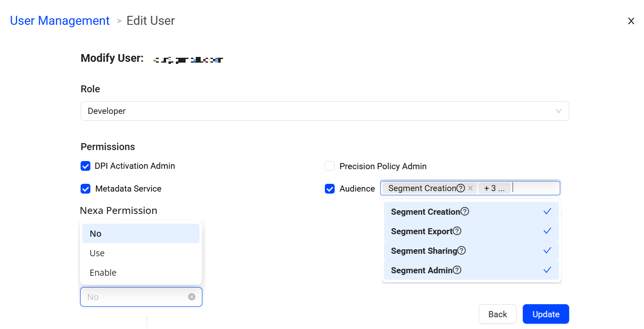Viewport: 644px width, 329px height.
Task: Expand the +3 more audience tags
Action: (x=494, y=188)
